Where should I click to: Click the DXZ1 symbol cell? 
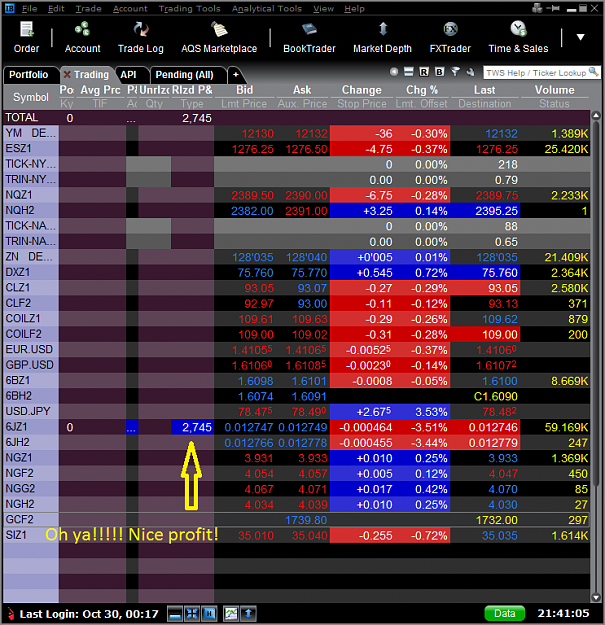pyautogui.click(x=31, y=272)
